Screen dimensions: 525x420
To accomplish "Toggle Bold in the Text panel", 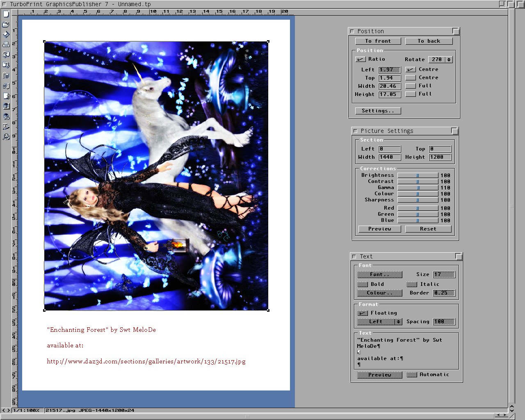I will point(363,284).
